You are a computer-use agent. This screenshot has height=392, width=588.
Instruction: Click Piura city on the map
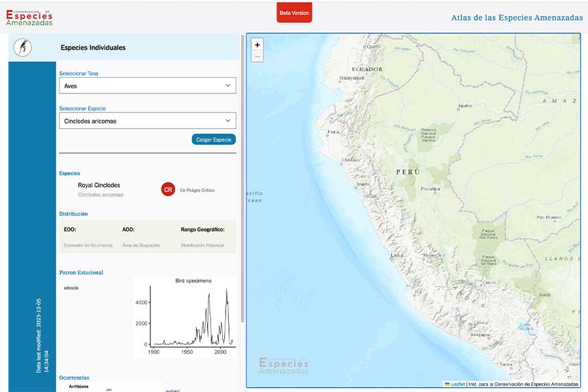coord(333,132)
